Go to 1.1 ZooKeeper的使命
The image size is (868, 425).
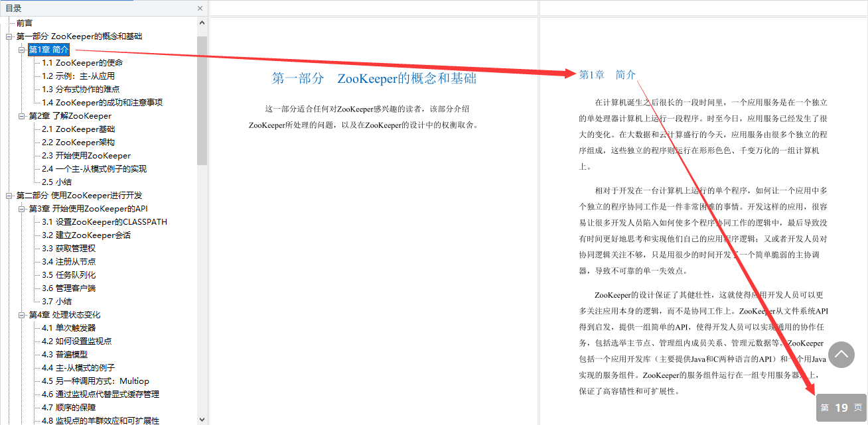(82, 63)
